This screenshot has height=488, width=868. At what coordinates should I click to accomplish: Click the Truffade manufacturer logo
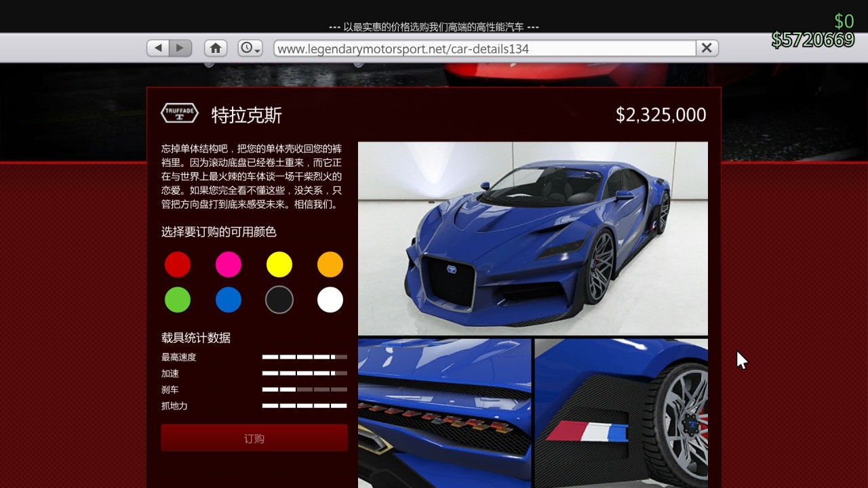180,113
